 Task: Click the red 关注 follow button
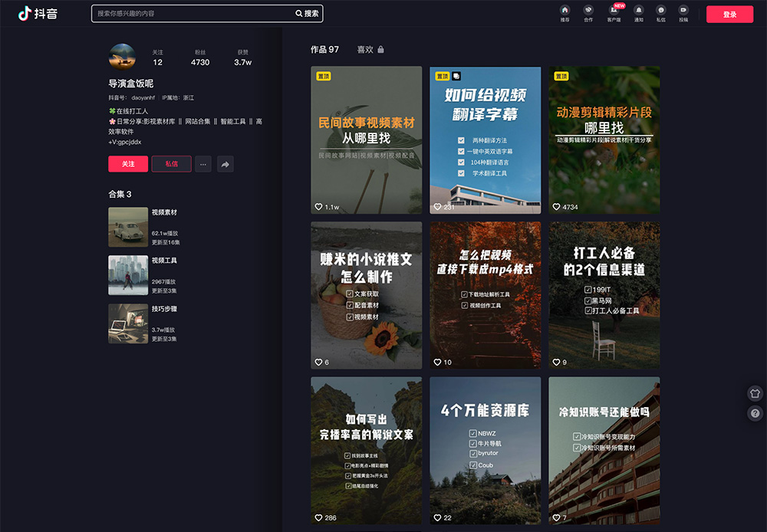128,164
